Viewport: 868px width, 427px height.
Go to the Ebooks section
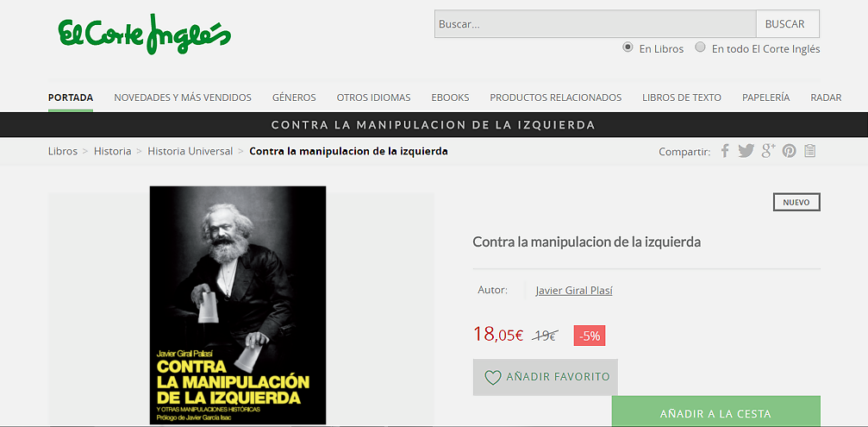(450, 97)
